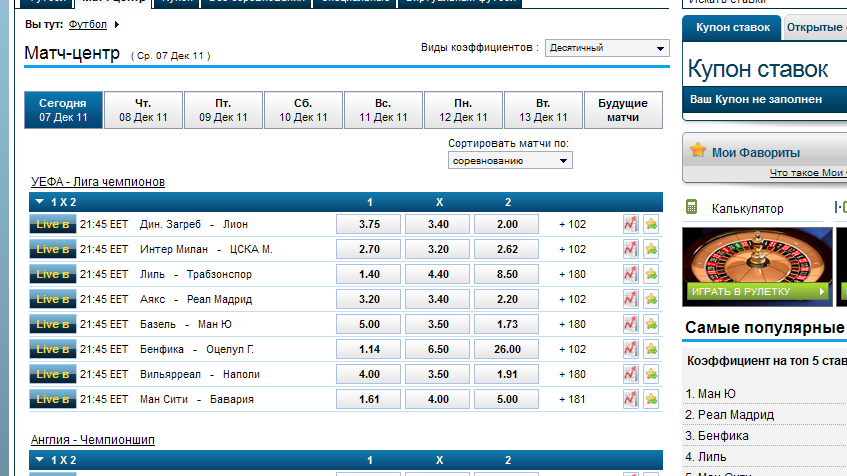847x476 pixels.
Task: Select Лиль in the popular list
Action: click(712, 457)
